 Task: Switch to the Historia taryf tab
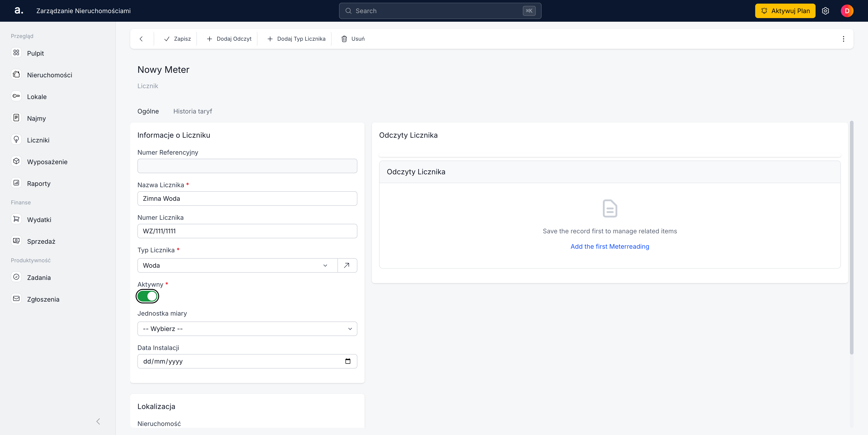coord(192,111)
